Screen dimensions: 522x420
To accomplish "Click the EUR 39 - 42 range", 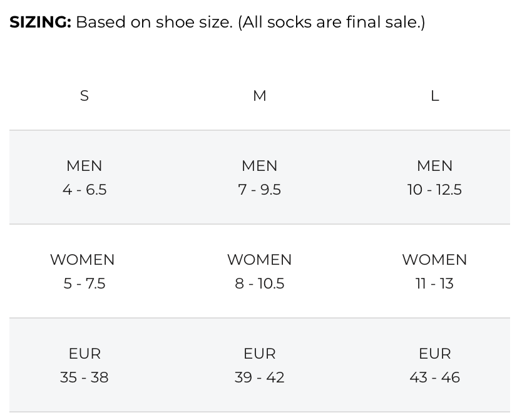I will click(x=260, y=377).
